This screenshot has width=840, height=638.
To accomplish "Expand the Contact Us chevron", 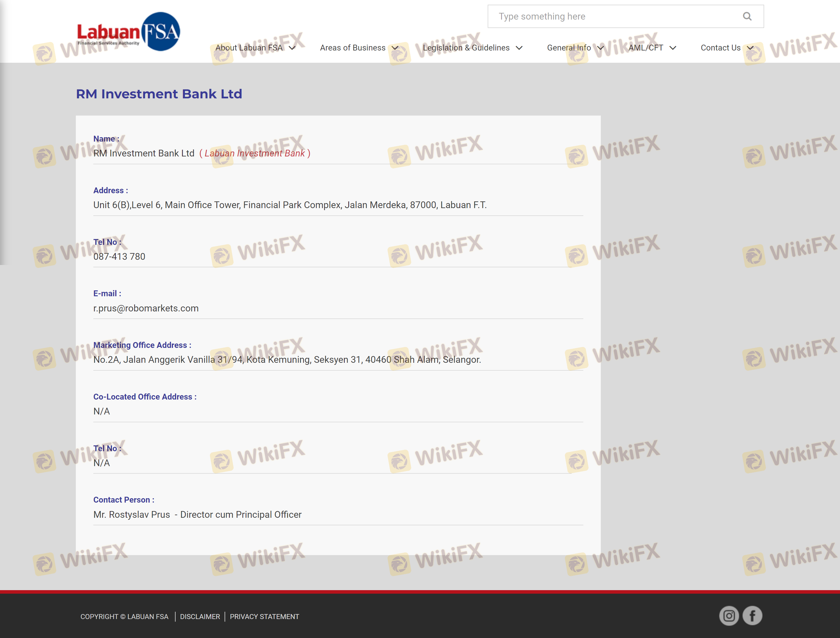I will 750,48.
